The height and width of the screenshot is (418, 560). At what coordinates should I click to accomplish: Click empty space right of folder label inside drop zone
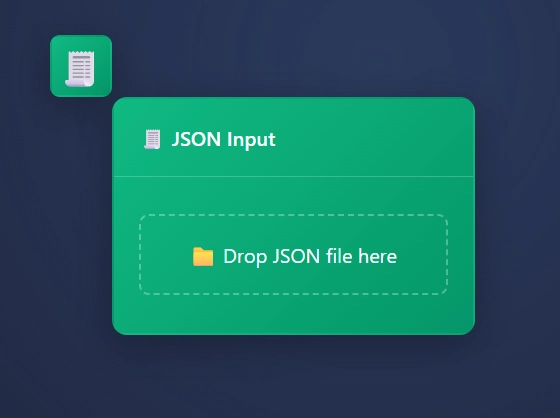tap(421, 257)
